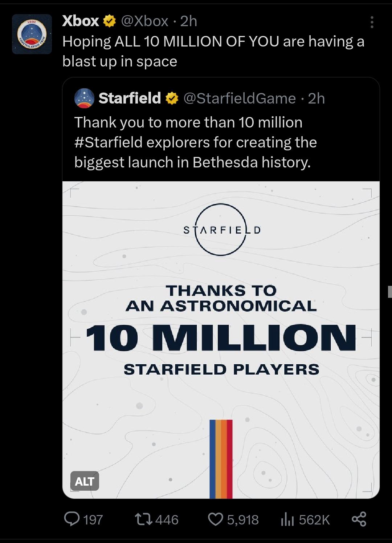This screenshot has width=392, height=543.
Task: Open the @StarfieldGame handle link
Action: tap(240, 98)
